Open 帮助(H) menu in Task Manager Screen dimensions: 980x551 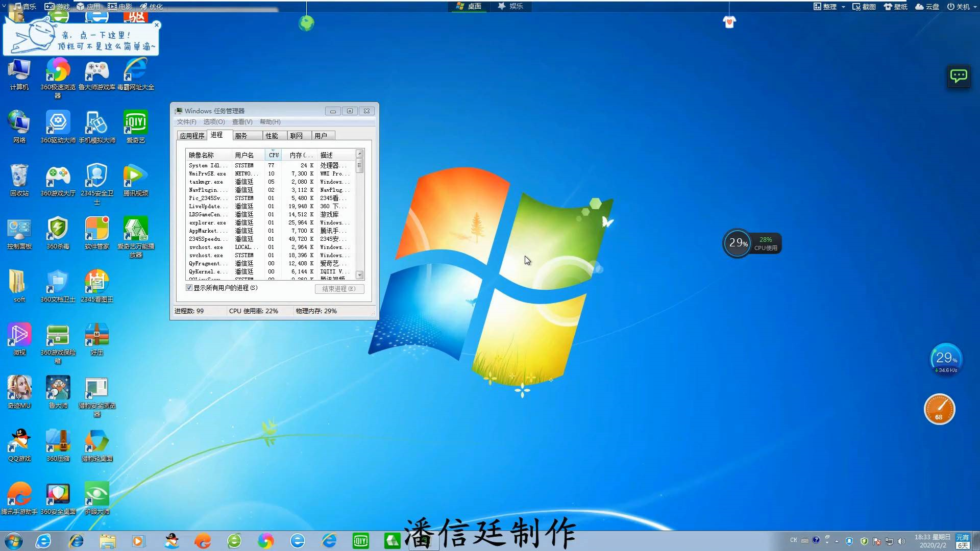click(270, 122)
